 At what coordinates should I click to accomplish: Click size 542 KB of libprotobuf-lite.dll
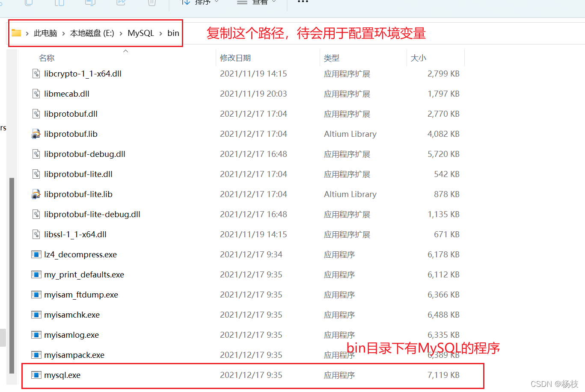tap(447, 174)
